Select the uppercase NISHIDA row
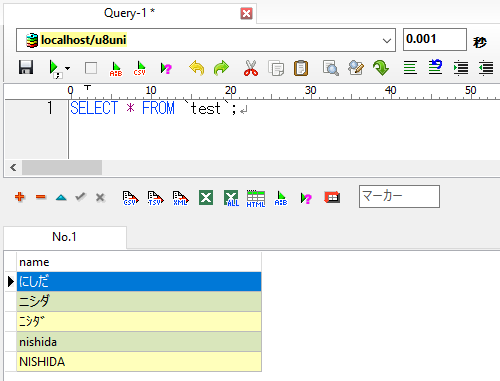 click(x=139, y=362)
